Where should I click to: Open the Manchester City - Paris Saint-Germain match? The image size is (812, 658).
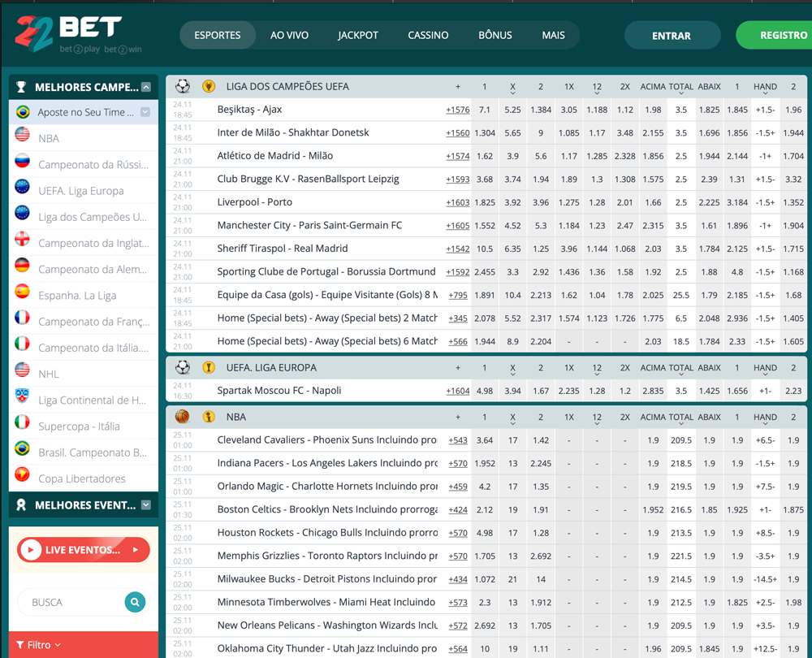click(x=309, y=225)
